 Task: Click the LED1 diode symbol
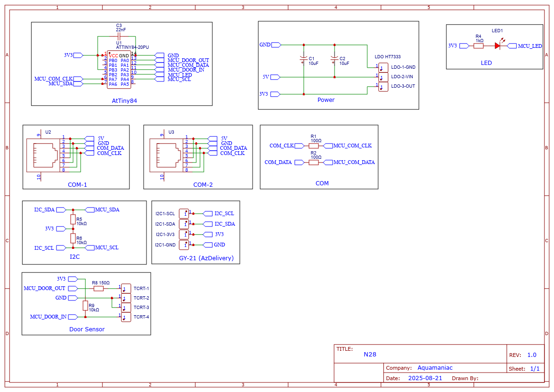[497, 46]
